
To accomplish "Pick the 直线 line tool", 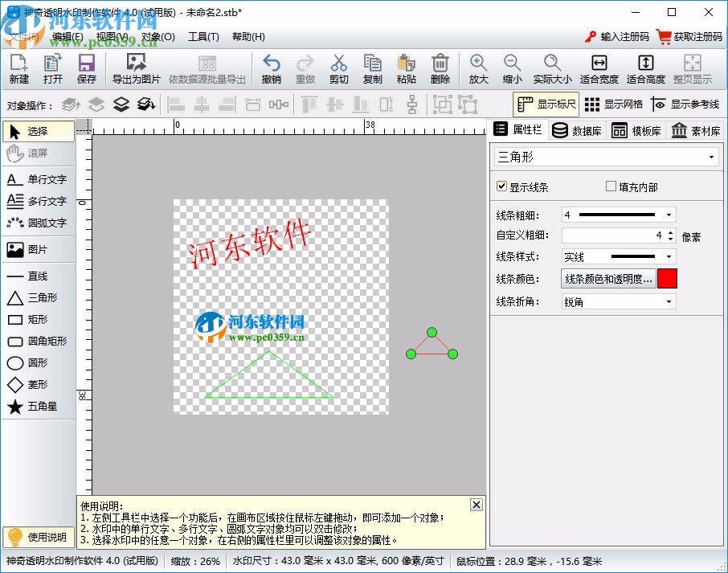I will point(39,276).
